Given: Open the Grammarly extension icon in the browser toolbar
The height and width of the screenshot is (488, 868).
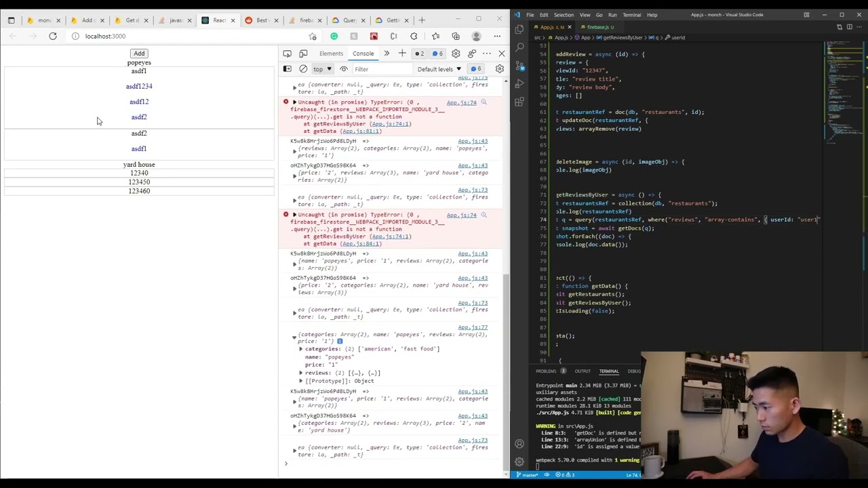Looking at the screenshot, I should pos(334,36).
